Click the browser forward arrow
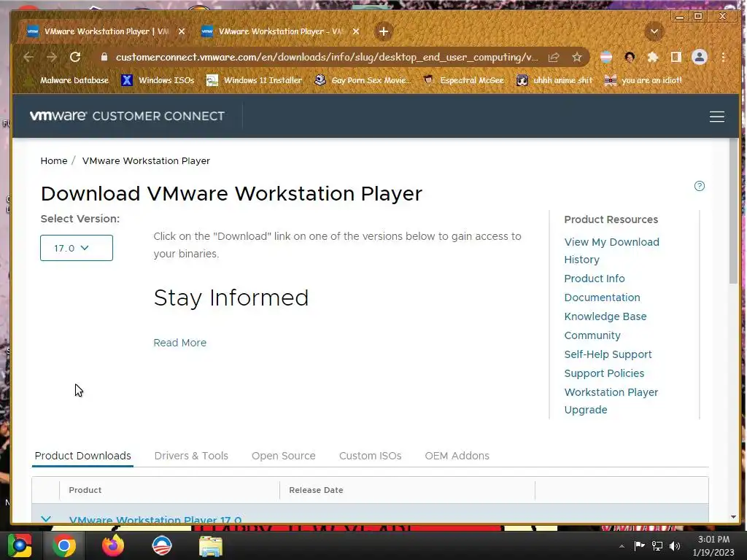747x560 pixels. coord(52,57)
